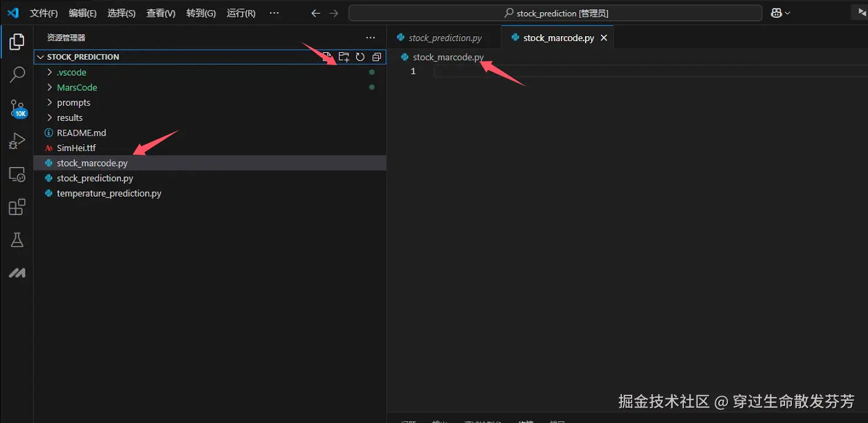The image size is (868, 423).
Task: Open the Run and Debug view
Action: [x=17, y=141]
